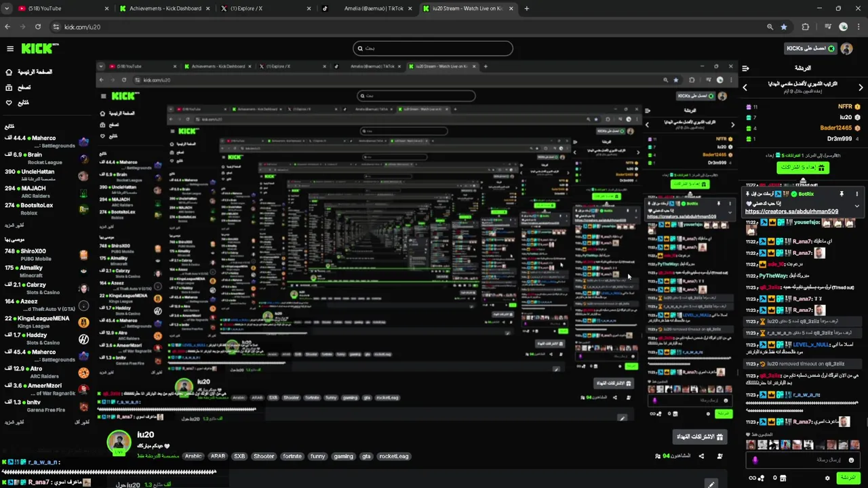Click the pencil edit stream icon
The height and width of the screenshot is (488, 868).
click(711, 484)
